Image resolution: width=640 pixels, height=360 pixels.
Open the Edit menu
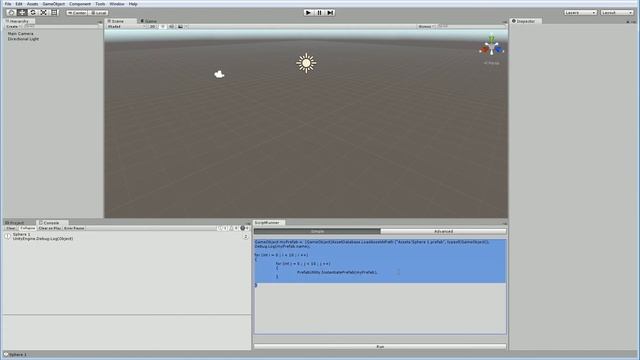point(19,4)
